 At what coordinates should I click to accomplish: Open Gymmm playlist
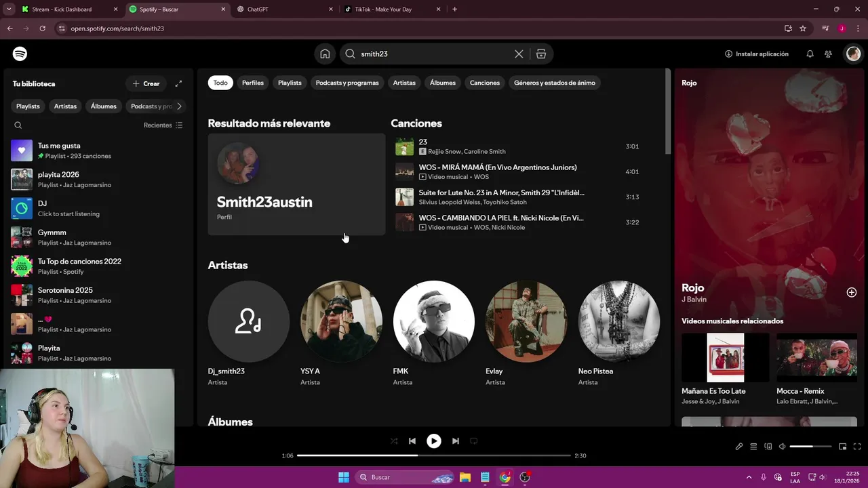click(98, 237)
